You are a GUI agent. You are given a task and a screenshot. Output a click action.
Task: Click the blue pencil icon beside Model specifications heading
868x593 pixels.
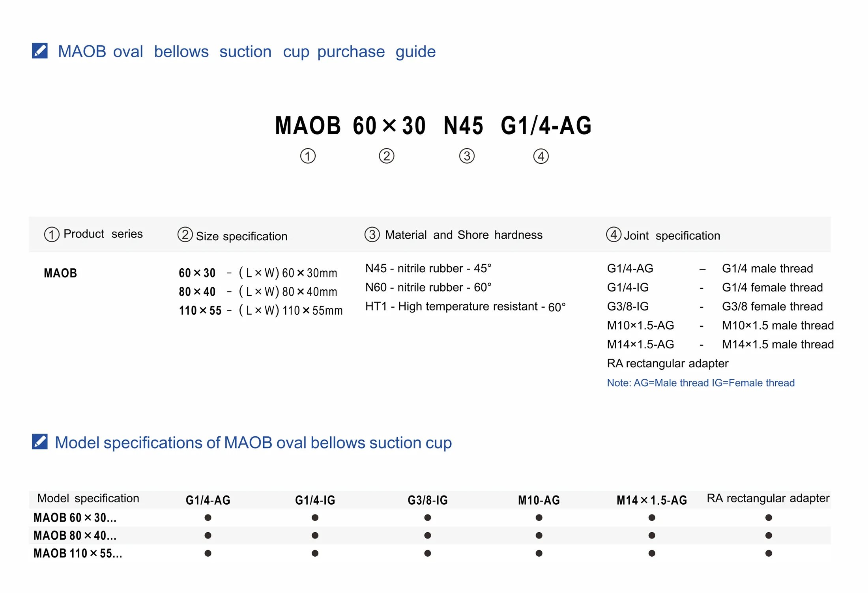[40, 442]
